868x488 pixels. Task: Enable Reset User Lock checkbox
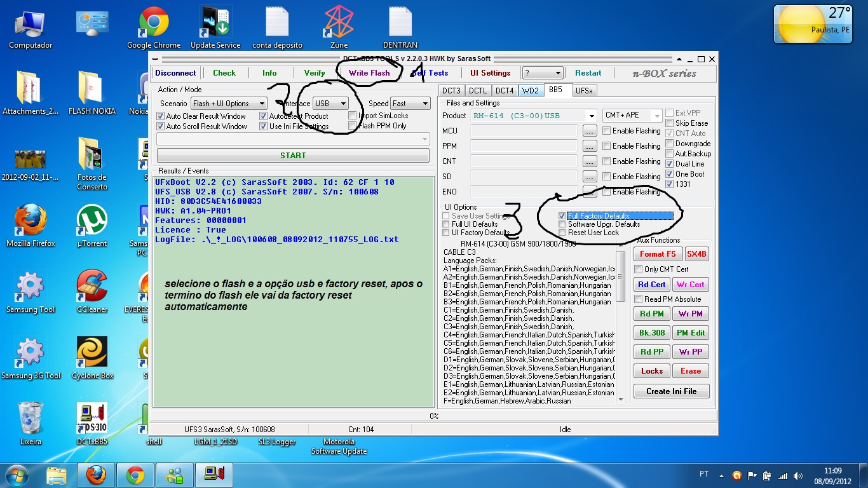click(x=562, y=233)
